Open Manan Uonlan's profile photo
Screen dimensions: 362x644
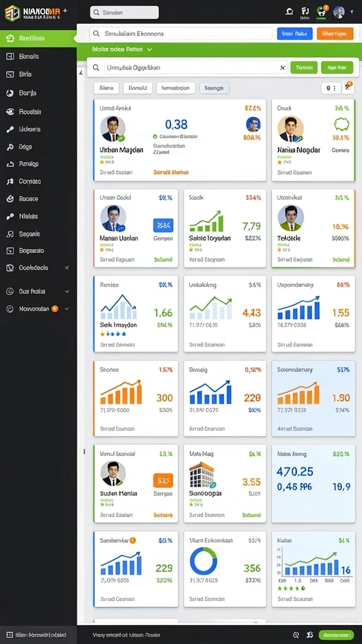tap(113, 218)
